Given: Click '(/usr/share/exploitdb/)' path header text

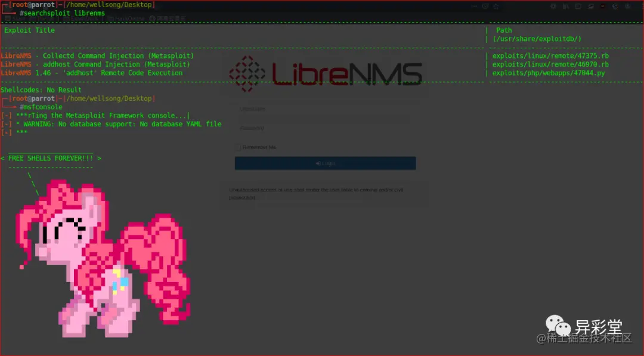Looking at the screenshot, I should (537, 39).
